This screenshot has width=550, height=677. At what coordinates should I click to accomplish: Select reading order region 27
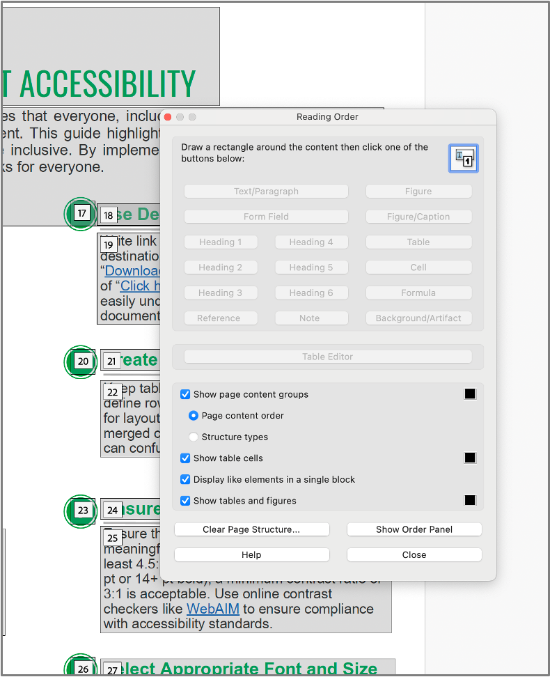(x=112, y=670)
